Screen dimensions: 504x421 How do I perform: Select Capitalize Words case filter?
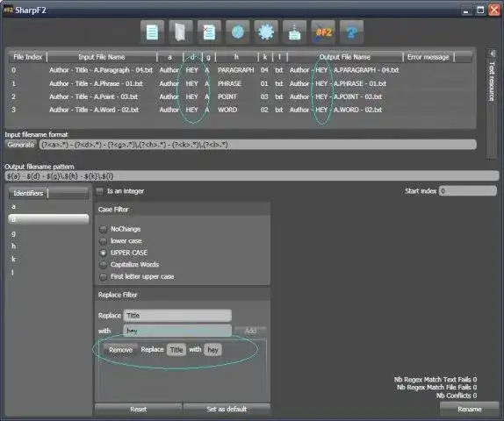tap(104, 265)
